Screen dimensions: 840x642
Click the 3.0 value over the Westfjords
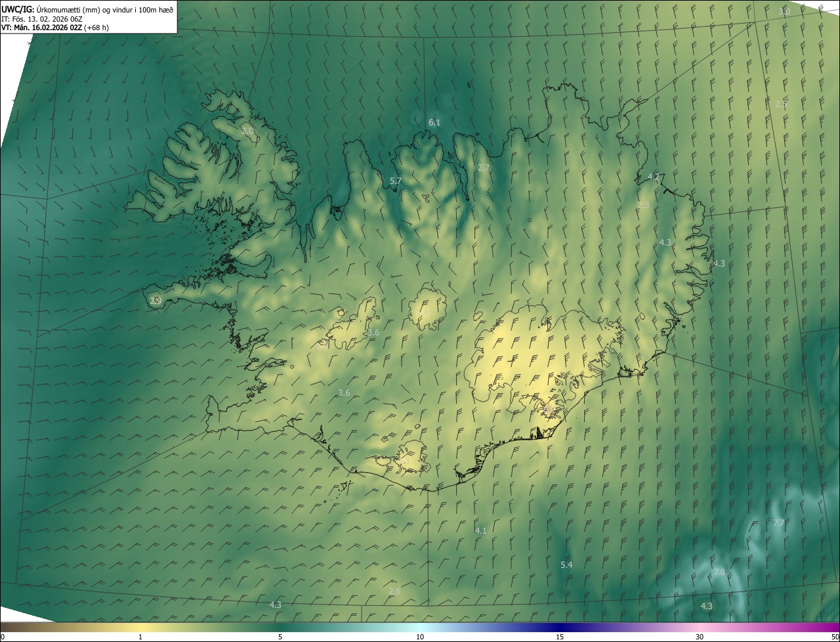coord(247,131)
